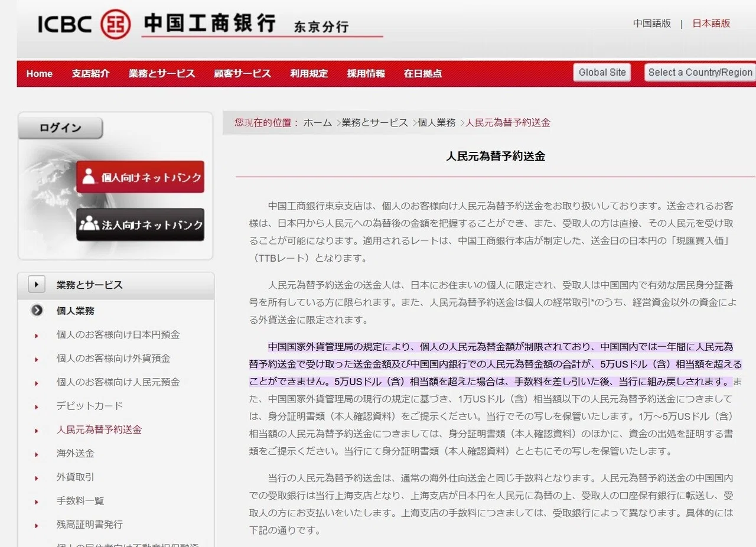Viewport: 756px width, 547px height.
Task: Open 個人のお客様向け日本円預金 sidebar link
Action: click(x=118, y=335)
